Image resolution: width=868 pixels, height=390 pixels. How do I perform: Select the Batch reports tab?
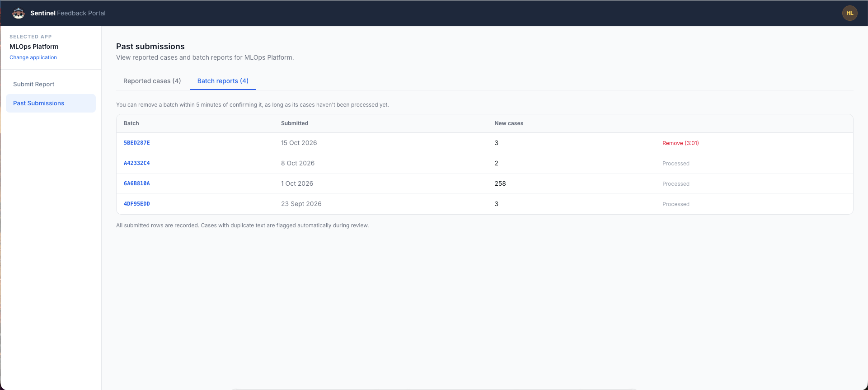click(223, 81)
